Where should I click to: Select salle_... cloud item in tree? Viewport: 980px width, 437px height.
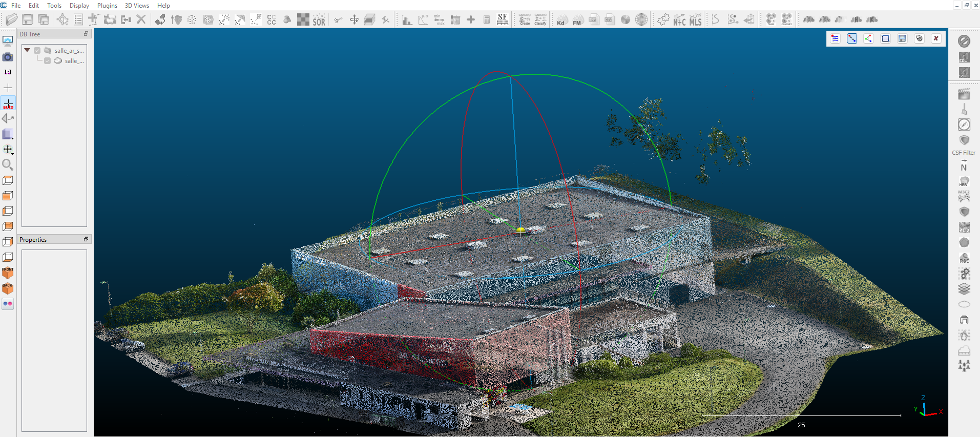74,61
